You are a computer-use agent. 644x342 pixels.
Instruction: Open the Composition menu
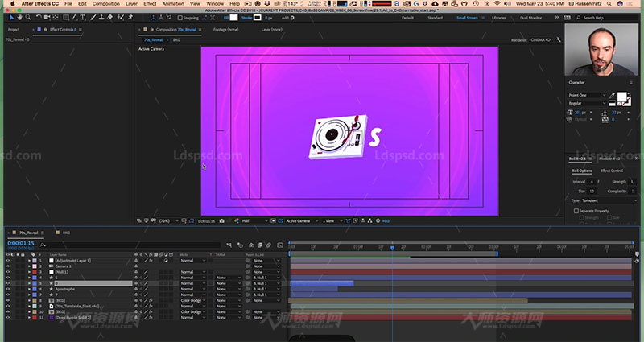pos(106,4)
